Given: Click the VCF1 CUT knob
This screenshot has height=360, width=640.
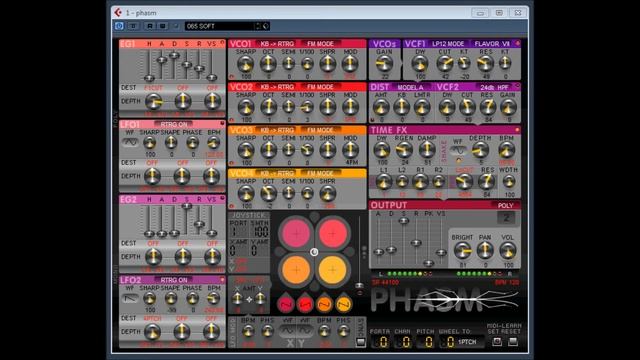Looking at the screenshot, I should pos(444,63).
